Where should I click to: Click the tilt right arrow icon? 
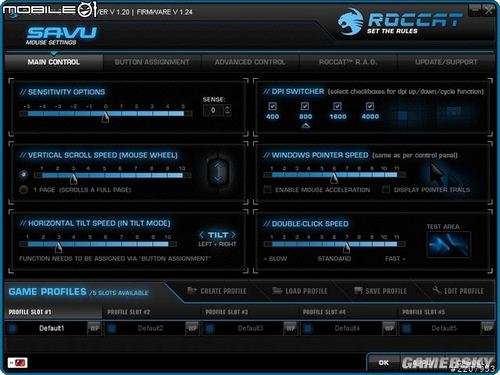coord(233,235)
